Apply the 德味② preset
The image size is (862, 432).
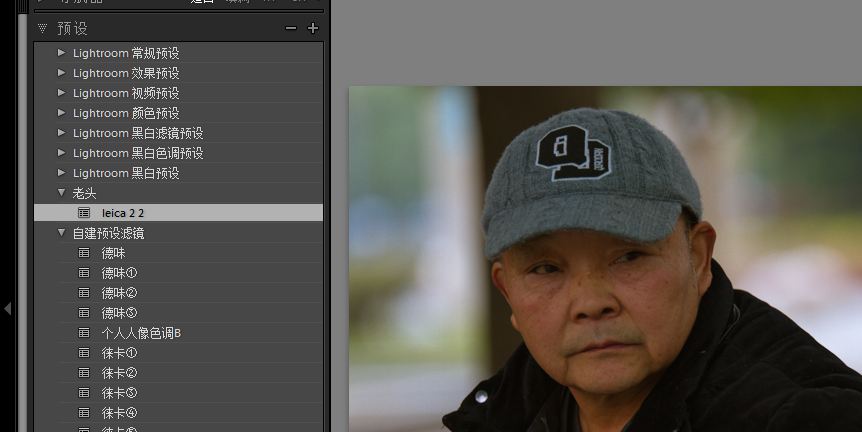pyautogui.click(x=119, y=293)
